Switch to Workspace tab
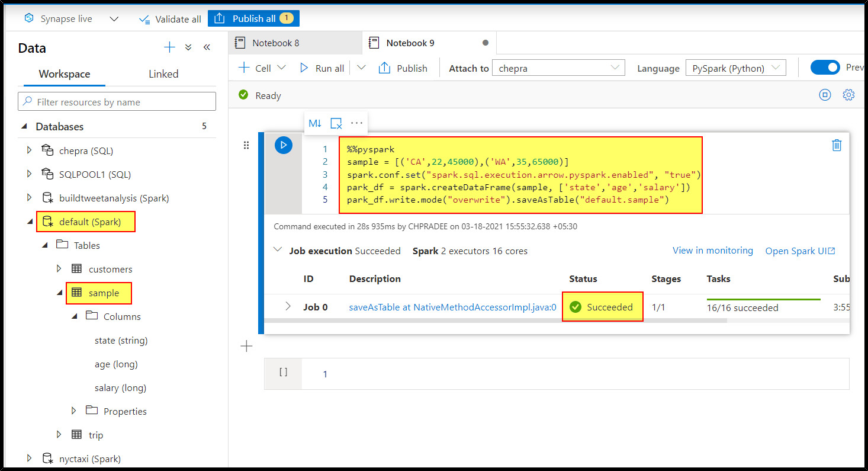868x471 pixels. [65, 74]
